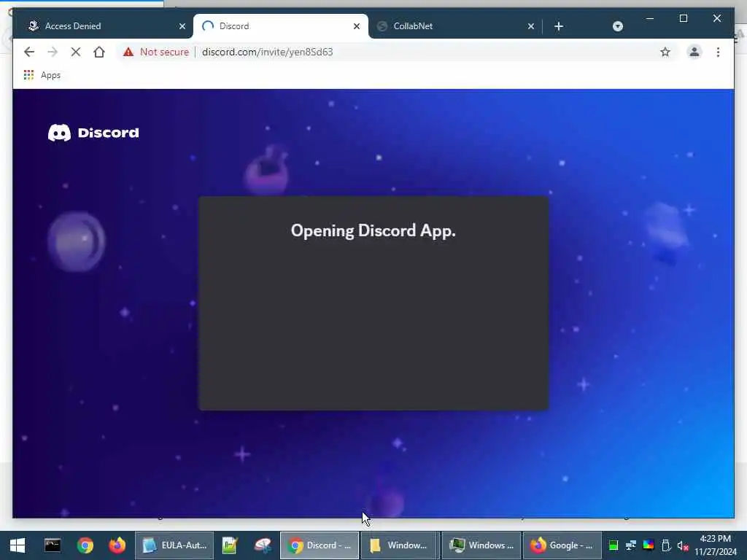Go back using the browser back arrow
This screenshot has width=747, height=560.
tap(29, 52)
